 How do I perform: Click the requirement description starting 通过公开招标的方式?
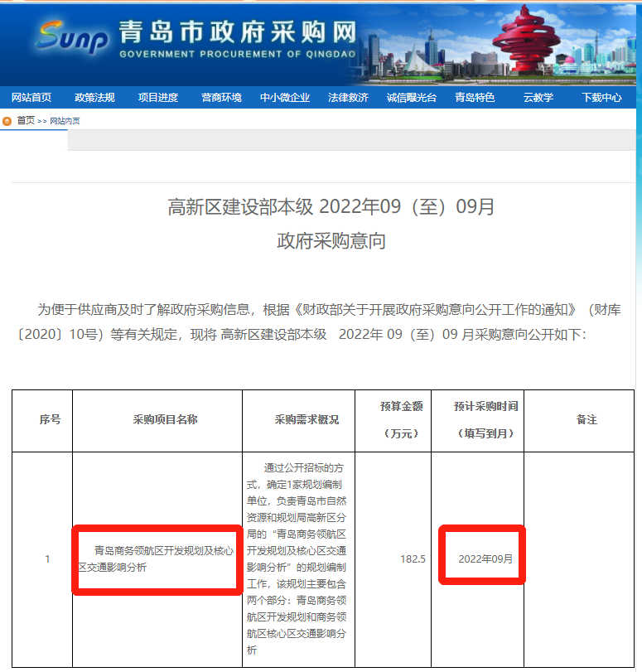[x=297, y=558]
